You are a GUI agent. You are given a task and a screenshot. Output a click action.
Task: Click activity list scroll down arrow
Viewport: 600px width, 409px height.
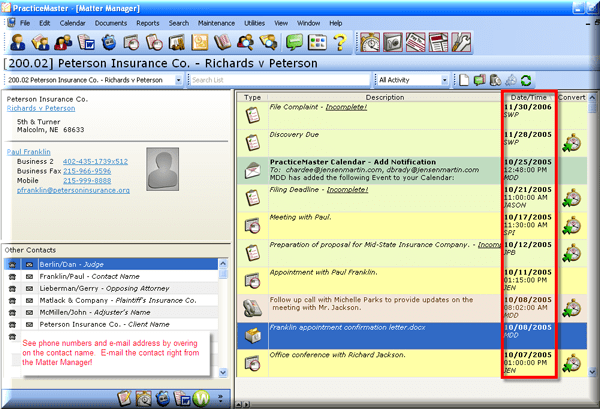click(592, 372)
